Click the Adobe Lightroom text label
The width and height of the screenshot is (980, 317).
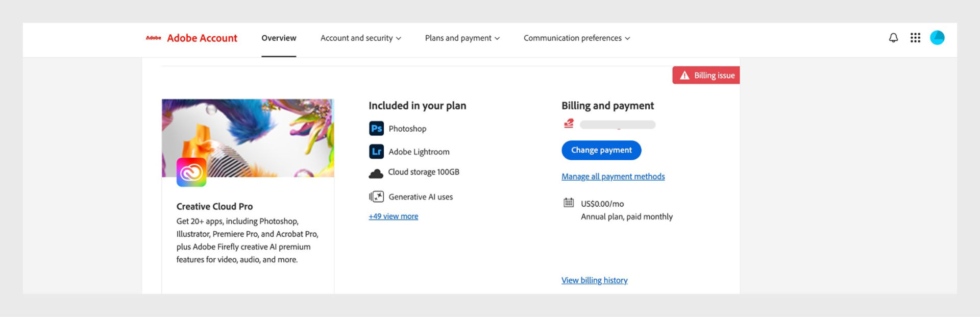419,152
